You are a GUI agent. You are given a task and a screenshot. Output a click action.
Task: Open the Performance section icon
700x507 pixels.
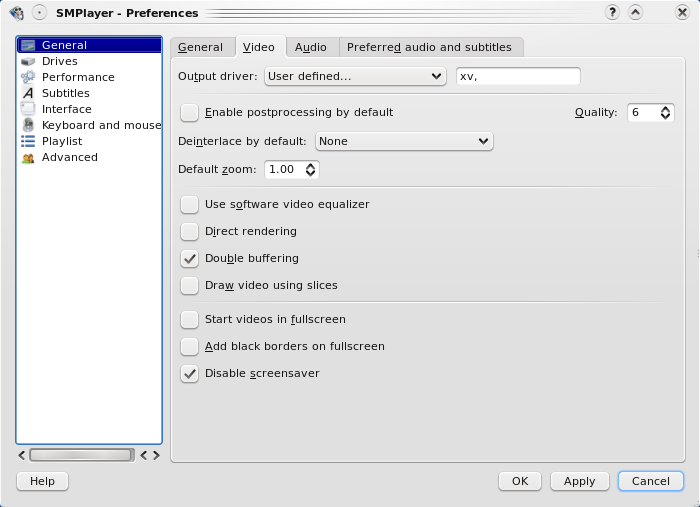28,77
